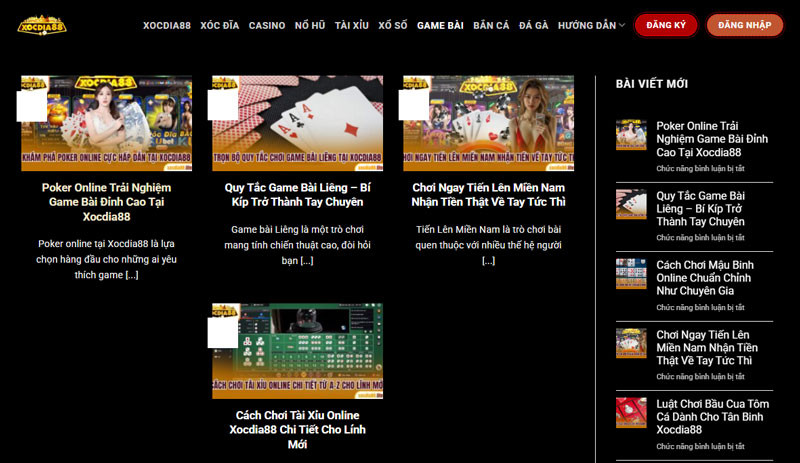This screenshot has width=800, height=463.
Task: Open sidebar link 'Quy Tắc Game Bài Liêng'
Action: coord(701,208)
